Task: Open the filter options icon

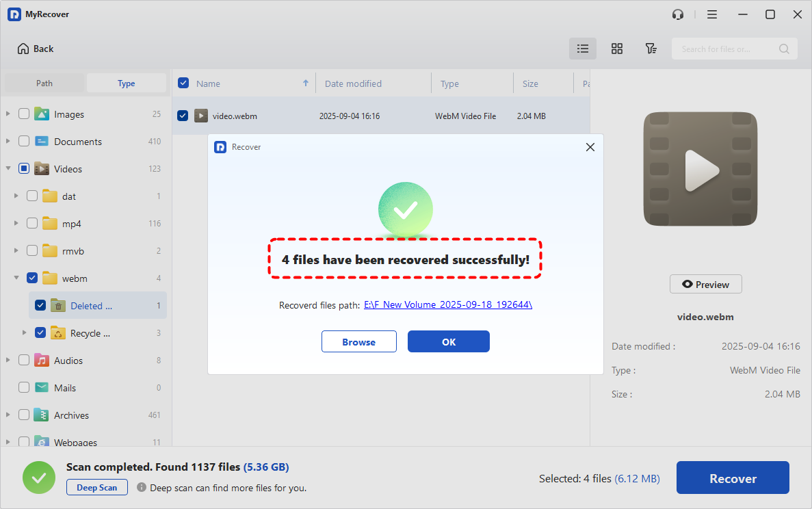Action: click(651, 49)
